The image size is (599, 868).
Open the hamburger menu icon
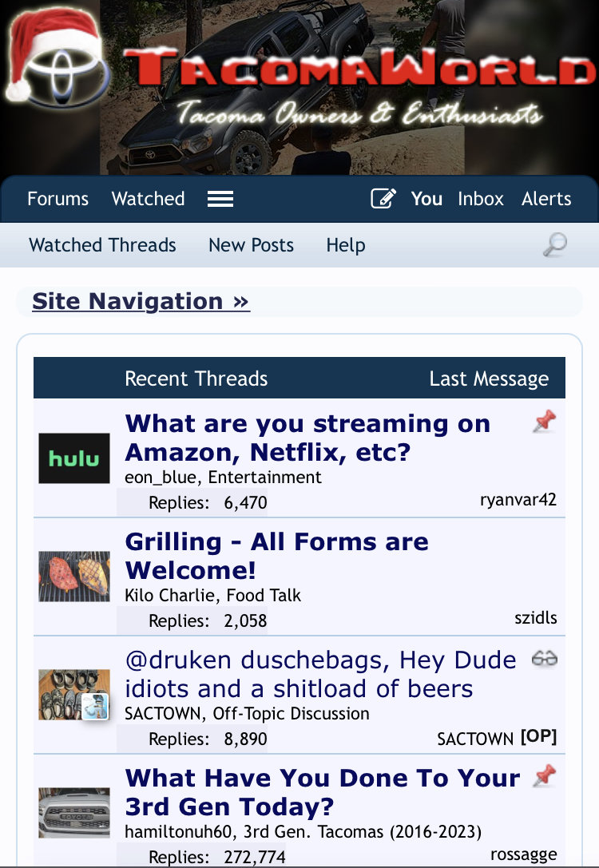click(220, 199)
